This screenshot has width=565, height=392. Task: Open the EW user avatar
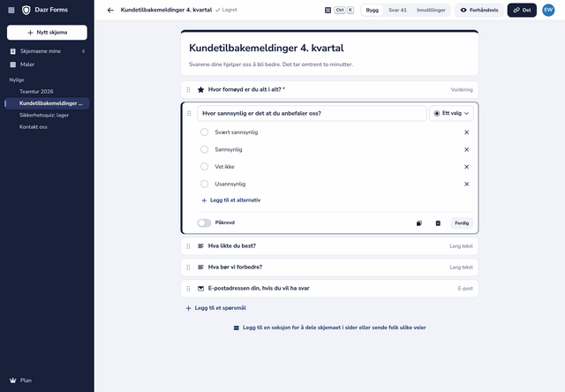pyautogui.click(x=548, y=10)
